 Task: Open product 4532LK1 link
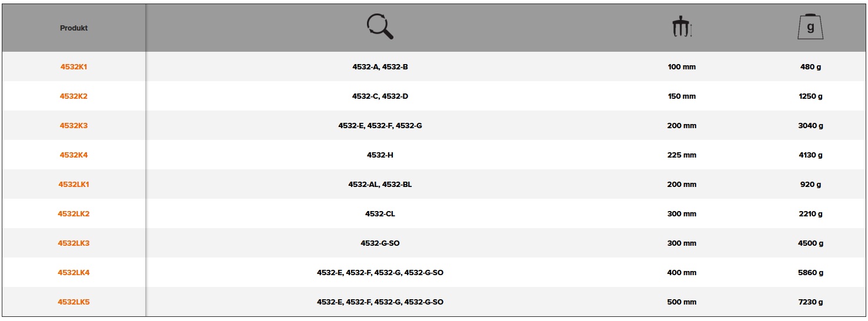(x=74, y=185)
